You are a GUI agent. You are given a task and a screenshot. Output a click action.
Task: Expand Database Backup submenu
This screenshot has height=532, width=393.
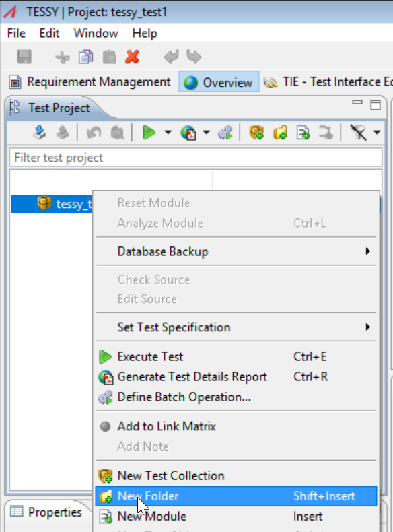(x=236, y=251)
